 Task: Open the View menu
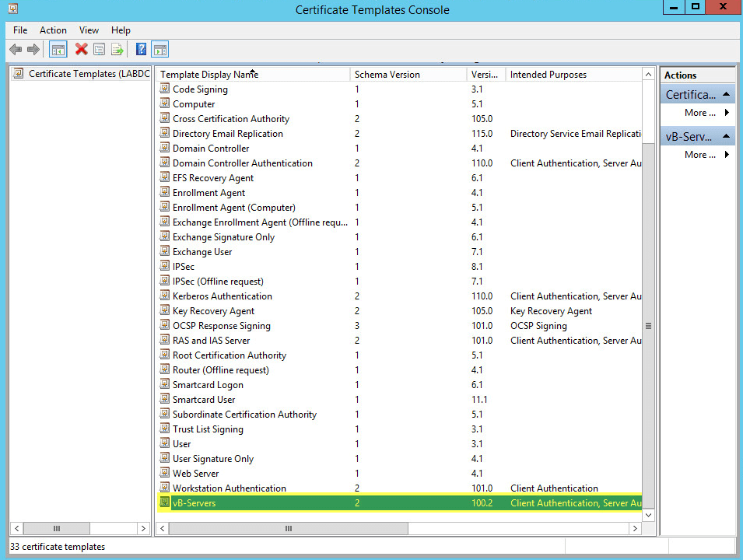[x=89, y=30]
